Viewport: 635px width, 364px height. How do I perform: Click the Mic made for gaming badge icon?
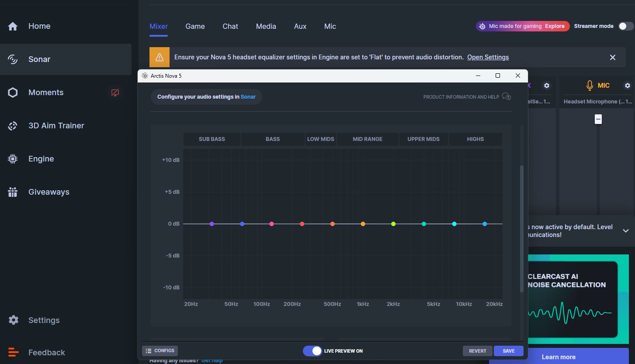pyautogui.click(x=482, y=26)
